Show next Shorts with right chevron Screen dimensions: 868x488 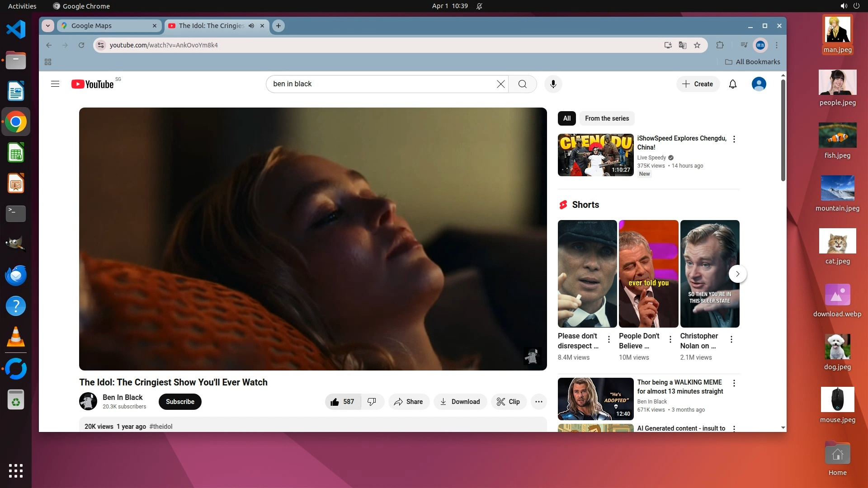(x=737, y=274)
